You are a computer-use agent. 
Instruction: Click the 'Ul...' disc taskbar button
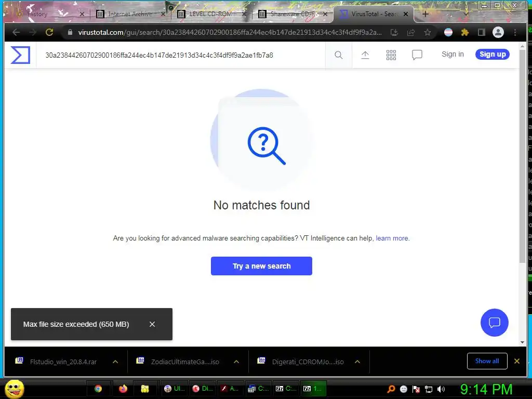pos(174,389)
